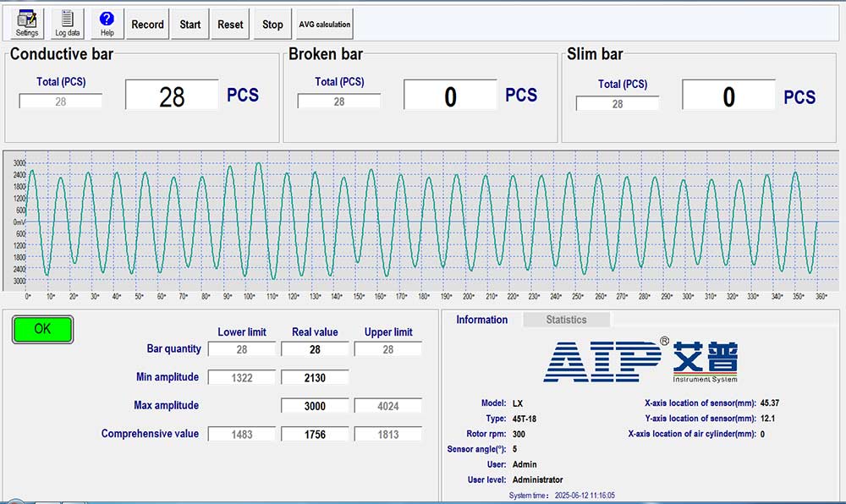This screenshot has width=846, height=504.
Task: Click the waveform chart at 0mV line
Action: [423, 222]
